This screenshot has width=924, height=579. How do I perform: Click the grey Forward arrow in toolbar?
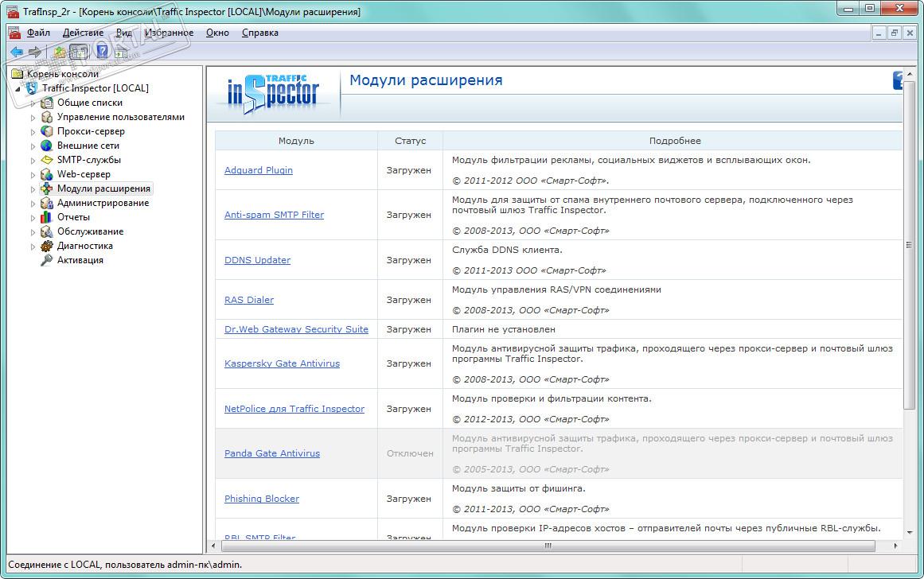coord(35,52)
